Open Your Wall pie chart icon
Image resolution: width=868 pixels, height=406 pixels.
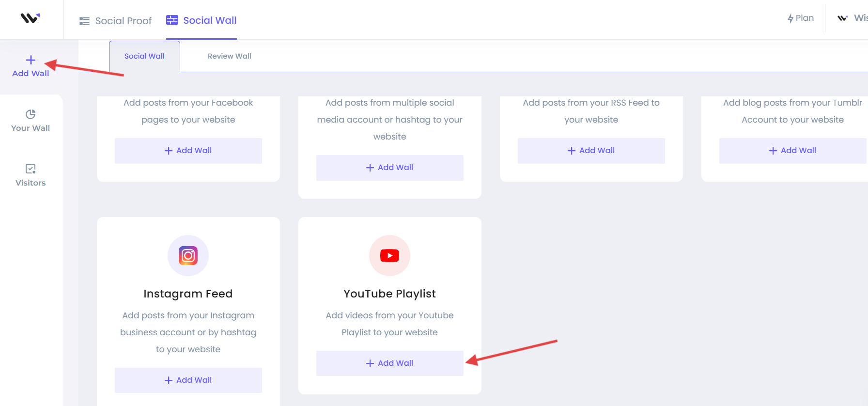coord(31,114)
